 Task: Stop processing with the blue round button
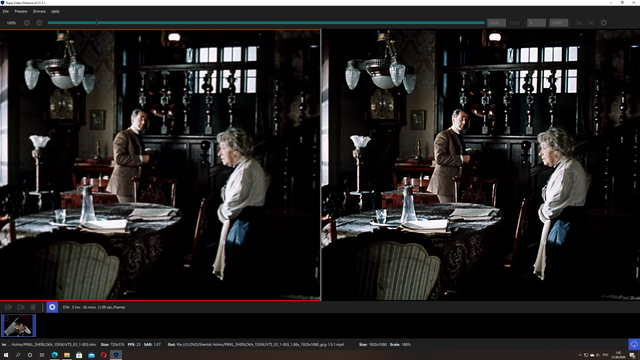tap(52, 307)
